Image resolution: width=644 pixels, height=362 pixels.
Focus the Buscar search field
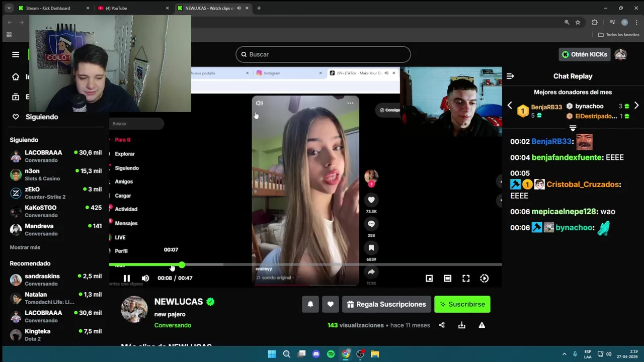click(323, 54)
